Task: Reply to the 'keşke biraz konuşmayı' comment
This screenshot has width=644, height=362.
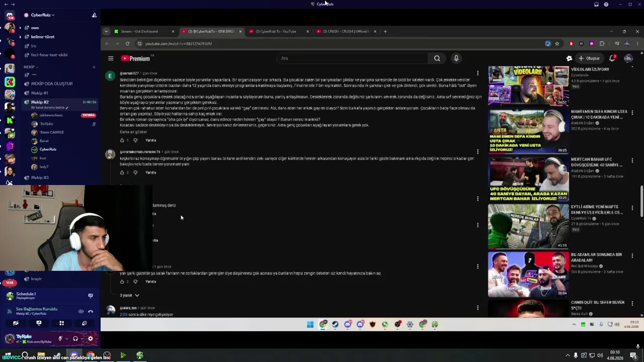Action: pos(150,172)
